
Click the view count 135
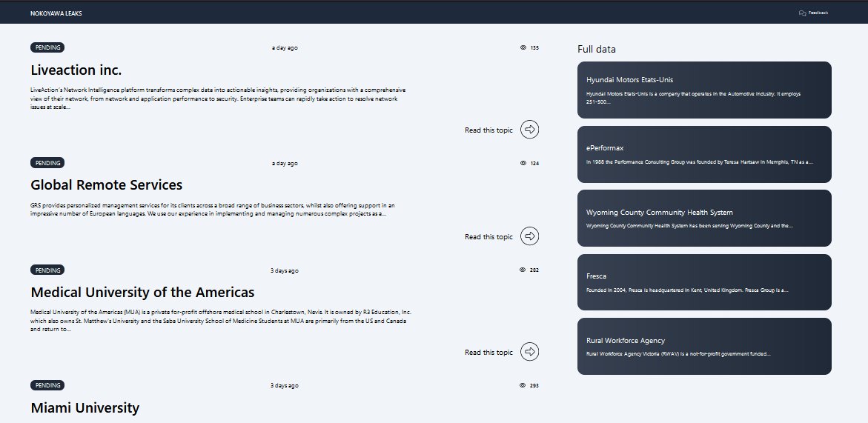coord(534,47)
